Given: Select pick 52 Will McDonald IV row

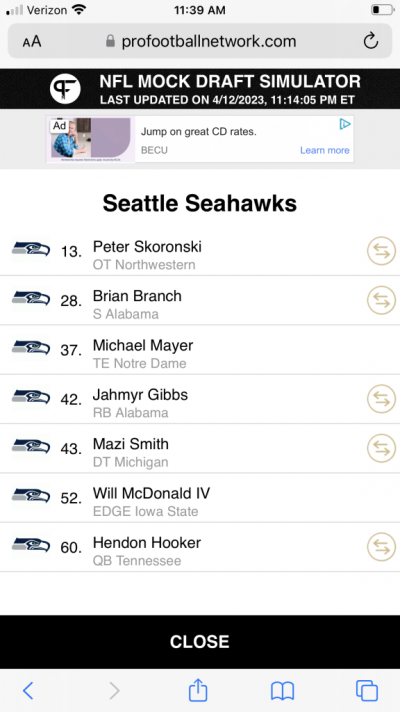Looking at the screenshot, I should tap(200, 498).
